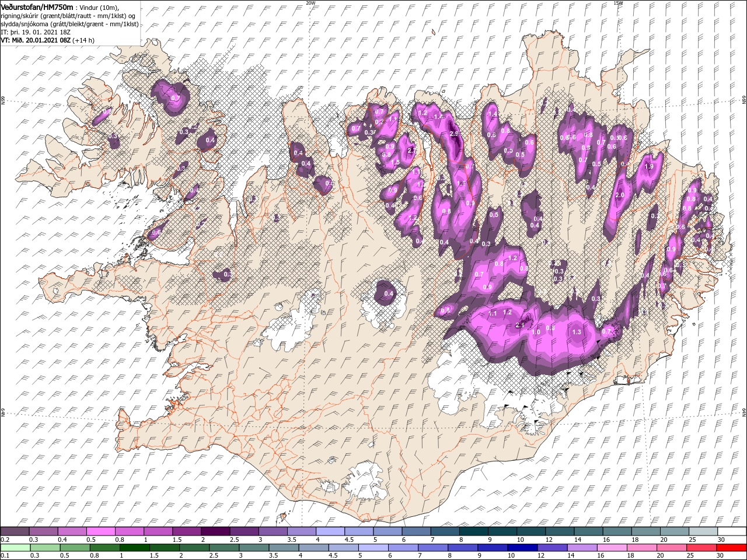Click the '2.0' snowfall value on the map
This screenshot has width=747, height=560.
[x=620, y=195]
